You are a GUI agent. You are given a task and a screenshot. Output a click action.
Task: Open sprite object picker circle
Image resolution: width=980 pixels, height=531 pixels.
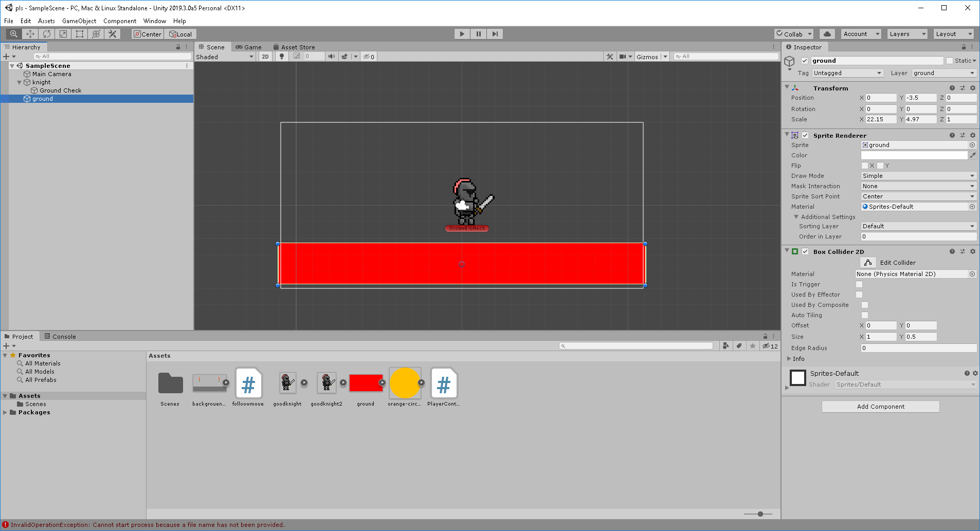[x=972, y=145]
